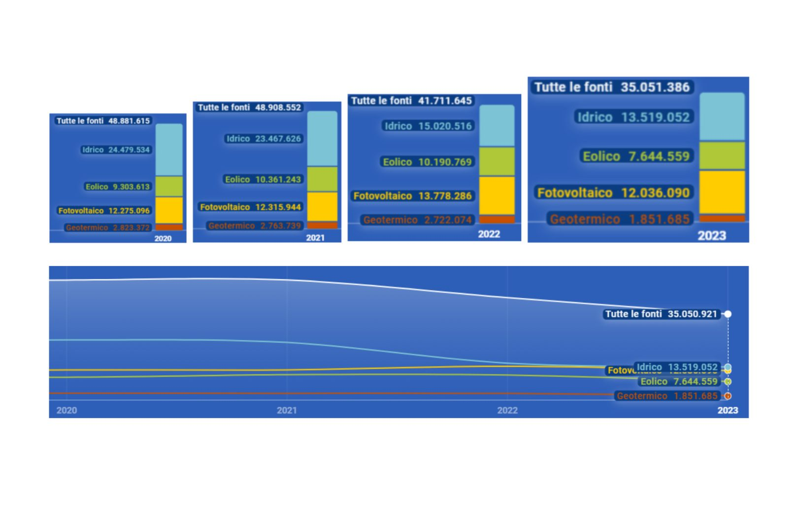Select the 'Idrico 24.479.534' label in 2020 chart

tap(116, 150)
